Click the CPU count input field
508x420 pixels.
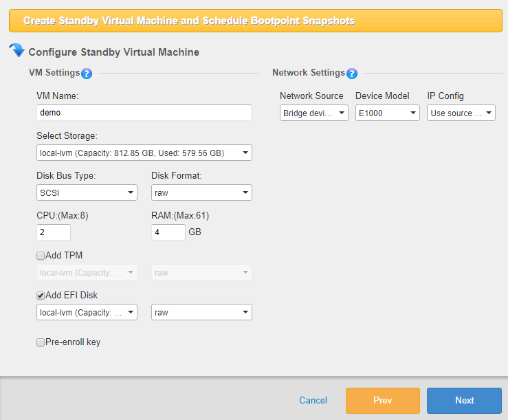(x=54, y=232)
